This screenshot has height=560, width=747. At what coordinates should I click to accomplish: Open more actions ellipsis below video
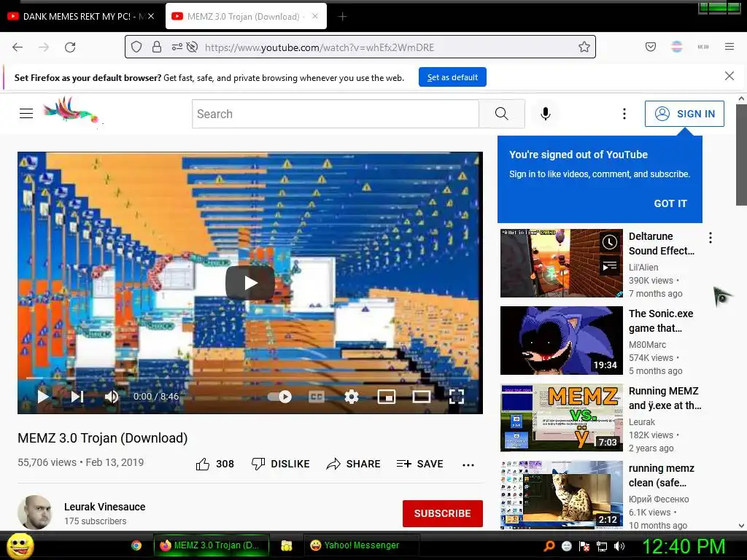[x=468, y=464]
